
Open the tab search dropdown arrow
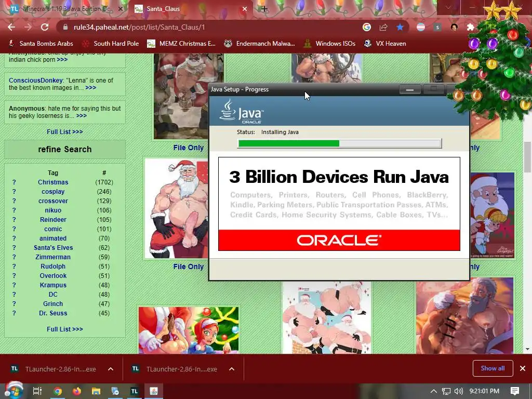coord(448,7)
